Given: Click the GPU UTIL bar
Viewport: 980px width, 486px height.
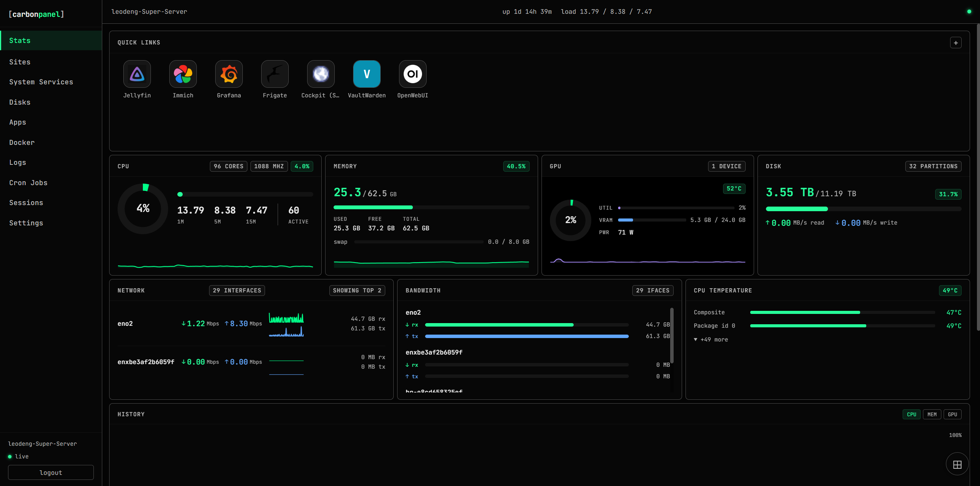Looking at the screenshot, I should 676,208.
